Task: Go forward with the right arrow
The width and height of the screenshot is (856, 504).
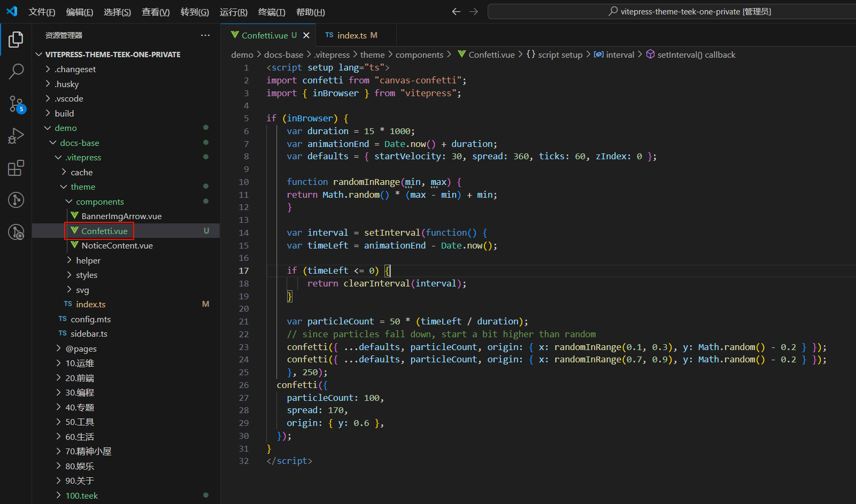Action: [x=474, y=11]
